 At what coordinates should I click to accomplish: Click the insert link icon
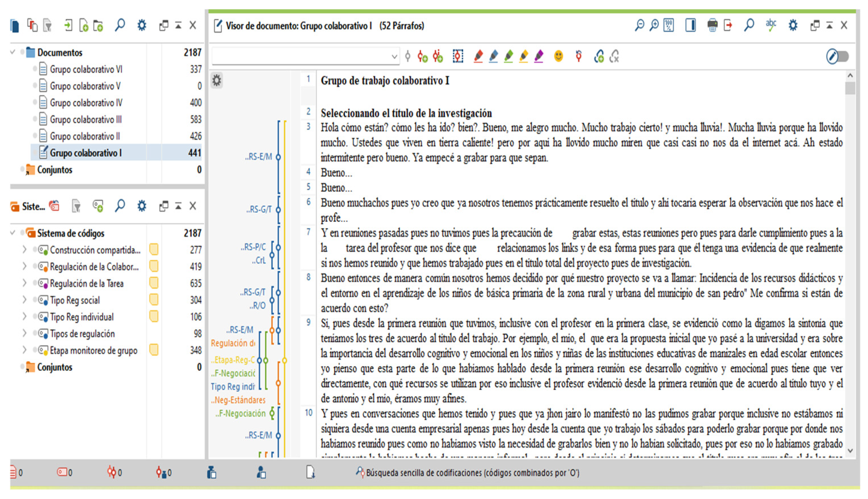point(599,56)
